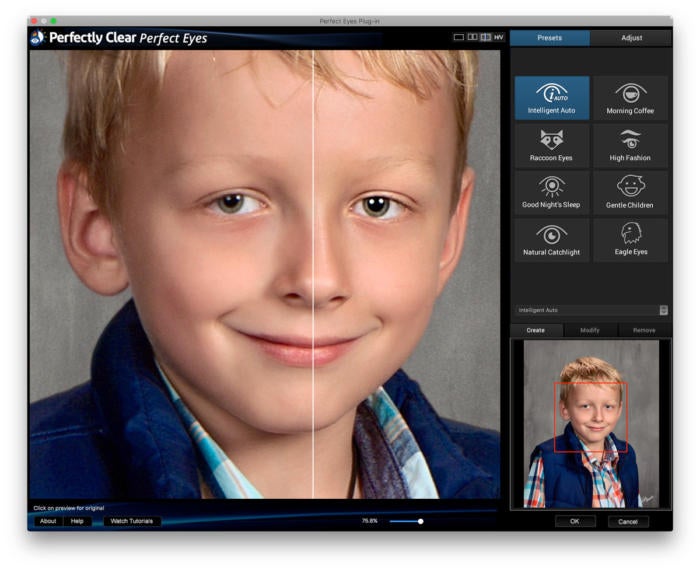Toggle the HV split orientation

[499, 37]
